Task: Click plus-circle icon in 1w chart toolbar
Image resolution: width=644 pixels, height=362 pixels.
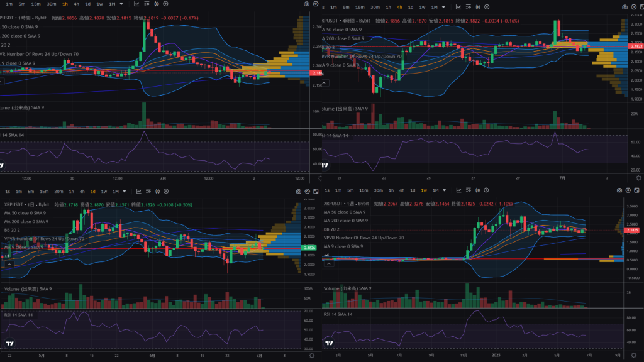Action: pos(486,190)
